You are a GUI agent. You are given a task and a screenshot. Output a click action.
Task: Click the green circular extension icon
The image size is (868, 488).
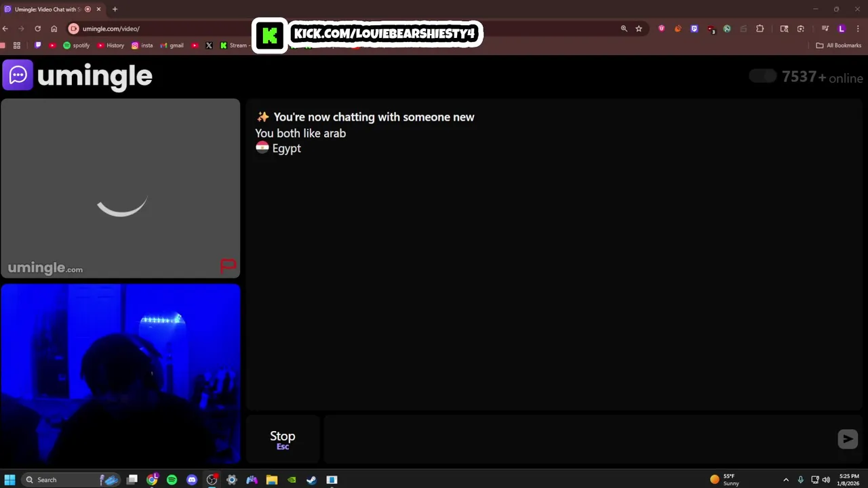tap(727, 28)
